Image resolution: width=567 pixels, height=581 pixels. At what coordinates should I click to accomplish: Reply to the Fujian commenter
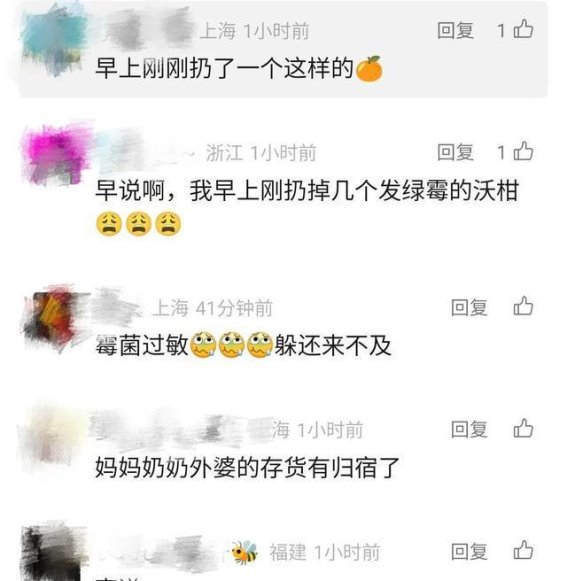[469, 551]
